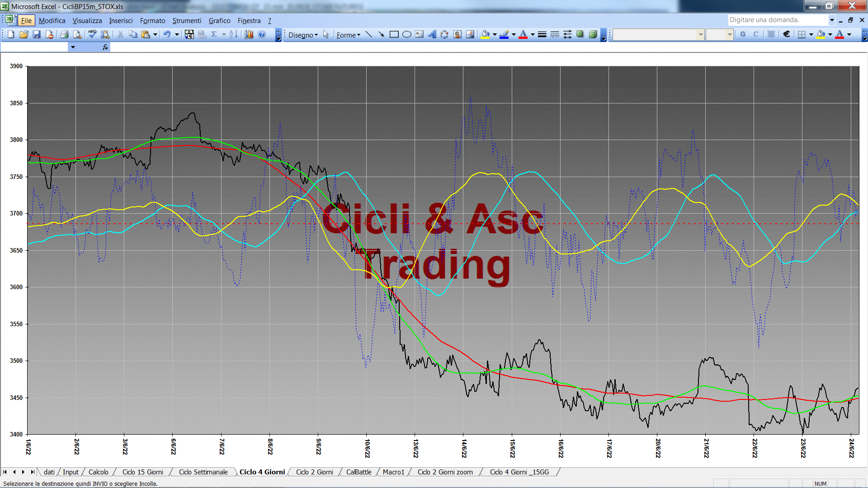Go to the first sheet tab
The image size is (868, 488).
pos(5,472)
